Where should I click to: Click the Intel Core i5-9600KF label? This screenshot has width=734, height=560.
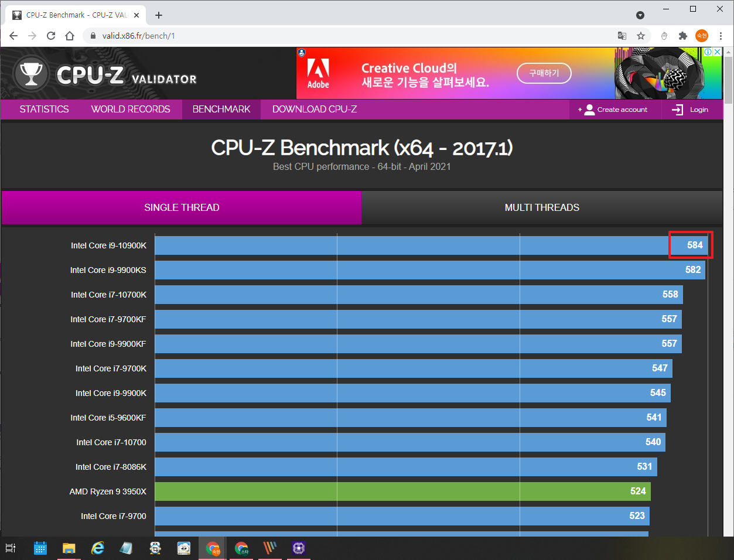(x=108, y=418)
